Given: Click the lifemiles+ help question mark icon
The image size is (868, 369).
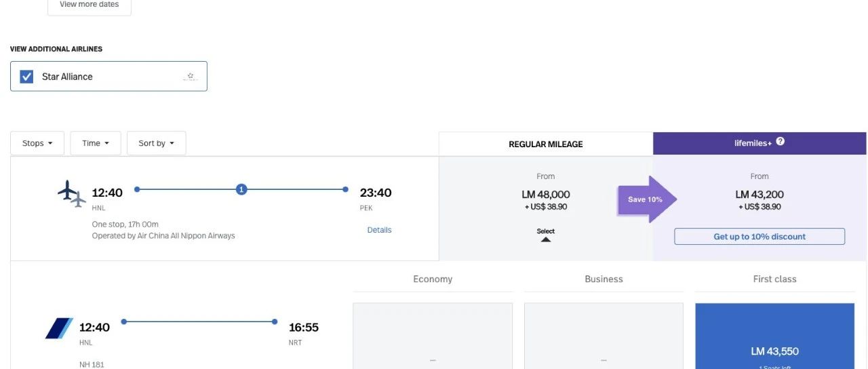Looking at the screenshot, I should (781, 142).
